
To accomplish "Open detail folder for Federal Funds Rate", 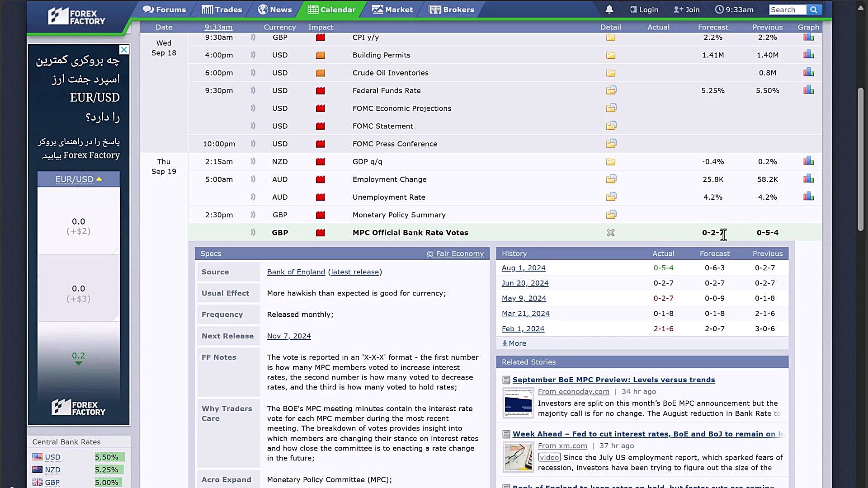I will click(611, 90).
